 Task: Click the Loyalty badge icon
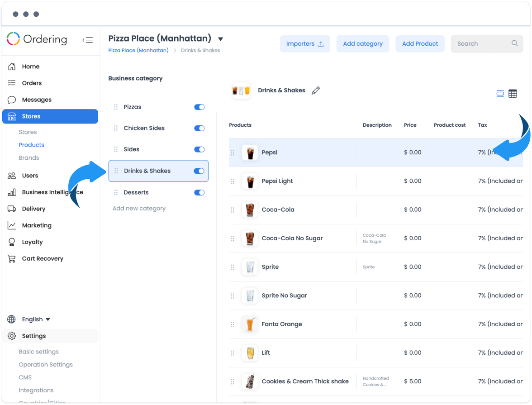tap(12, 242)
